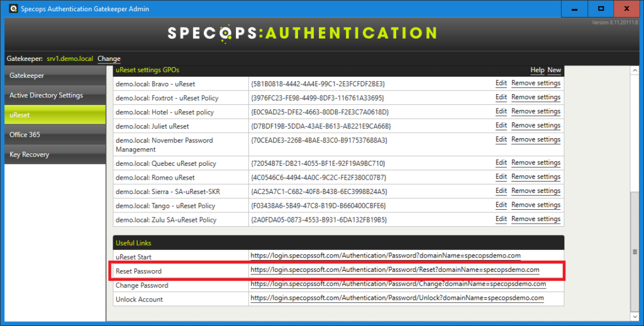Click the scrollbar down arrow
This screenshot has width=644, height=326.
coord(635,317)
